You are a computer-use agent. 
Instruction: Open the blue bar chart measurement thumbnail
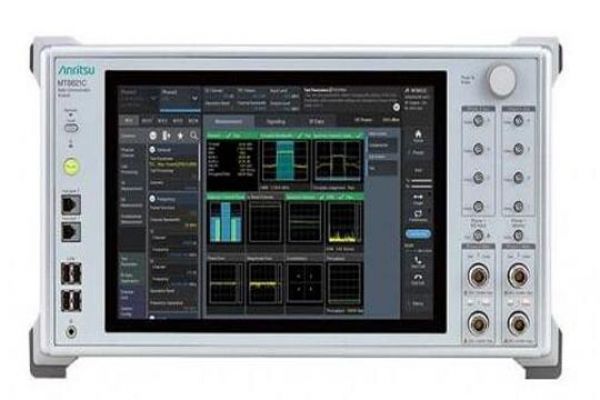[x=225, y=222]
